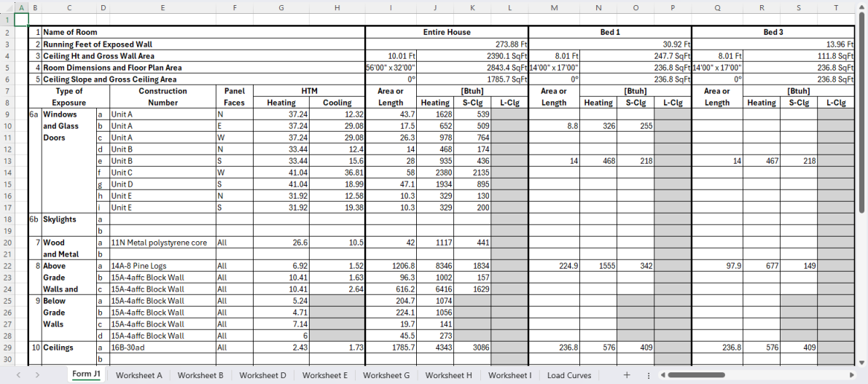Image resolution: width=868 pixels, height=384 pixels.
Task: Select the 'Bed 1' header cell
Action: [x=610, y=32]
